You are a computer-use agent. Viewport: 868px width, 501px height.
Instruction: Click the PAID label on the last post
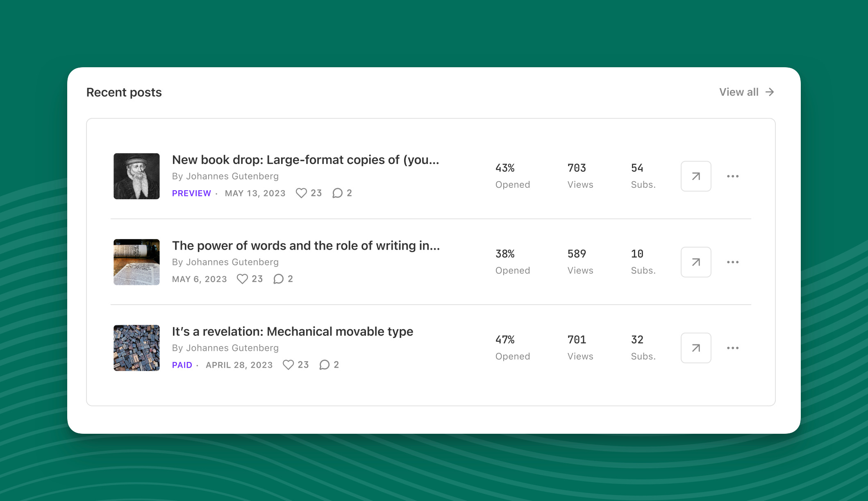pos(182,364)
